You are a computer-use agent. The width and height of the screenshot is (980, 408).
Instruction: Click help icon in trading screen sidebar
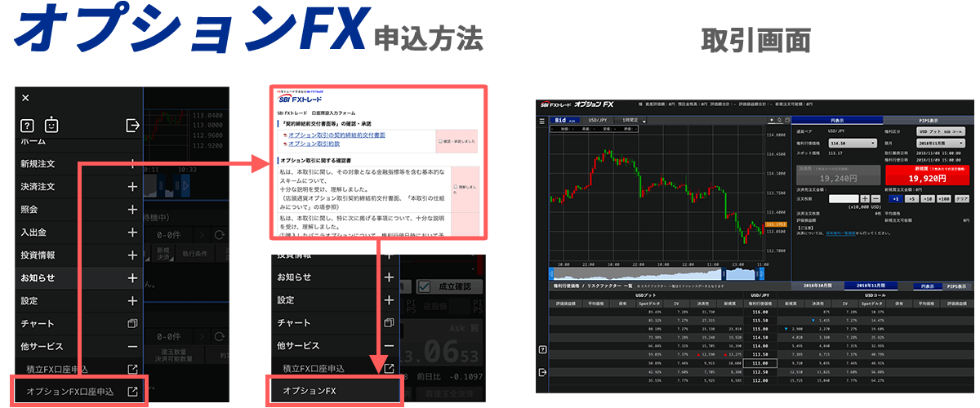click(x=542, y=349)
